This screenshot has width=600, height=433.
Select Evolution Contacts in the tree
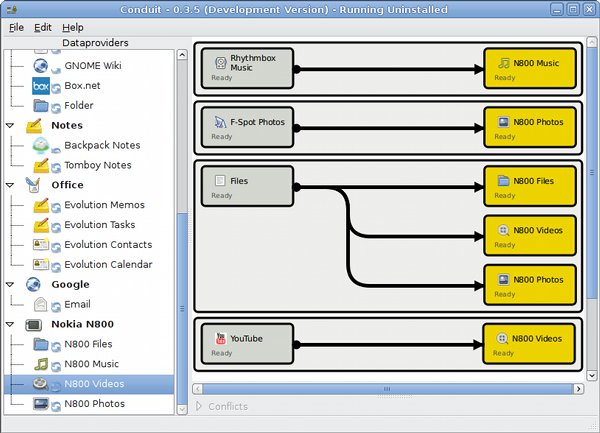[108, 245]
